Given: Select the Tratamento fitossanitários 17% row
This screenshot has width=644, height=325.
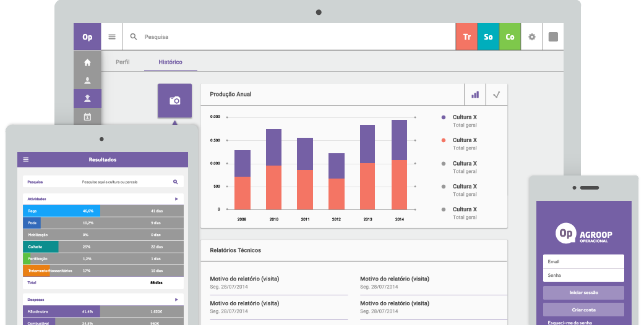Looking at the screenshot, I should [x=103, y=271].
